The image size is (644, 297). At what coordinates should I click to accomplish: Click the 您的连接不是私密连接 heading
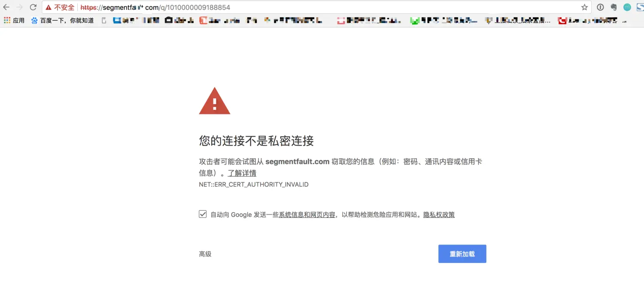click(x=256, y=141)
